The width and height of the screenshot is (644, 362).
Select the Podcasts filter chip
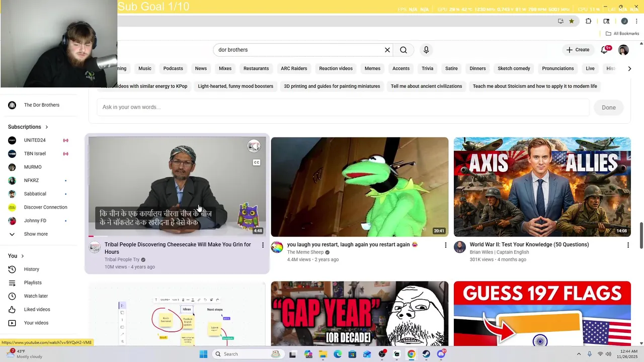pos(173,68)
